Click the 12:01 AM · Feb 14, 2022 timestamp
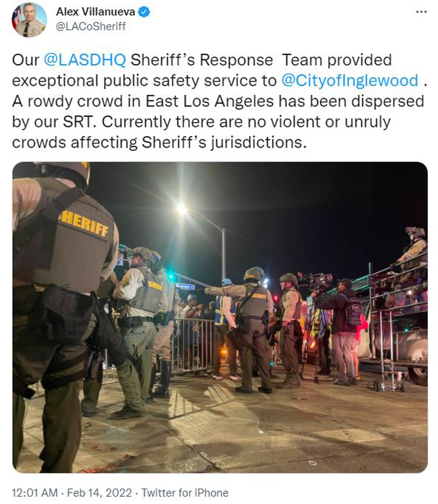438x504 pixels. [71, 493]
